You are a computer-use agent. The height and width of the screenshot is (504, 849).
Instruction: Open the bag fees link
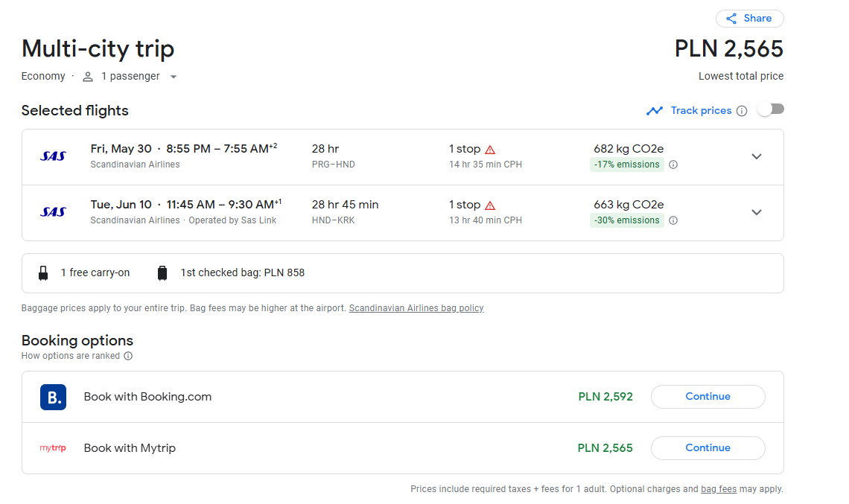pos(719,489)
